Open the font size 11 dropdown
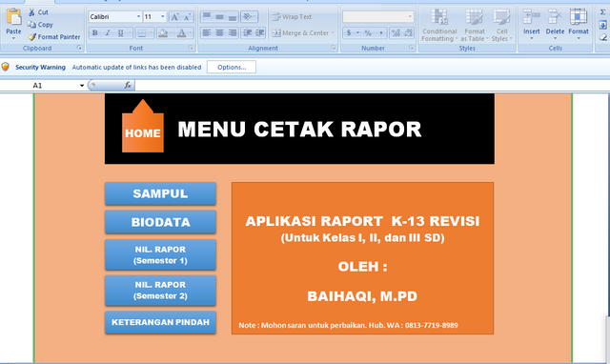 (x=163, y=17)
